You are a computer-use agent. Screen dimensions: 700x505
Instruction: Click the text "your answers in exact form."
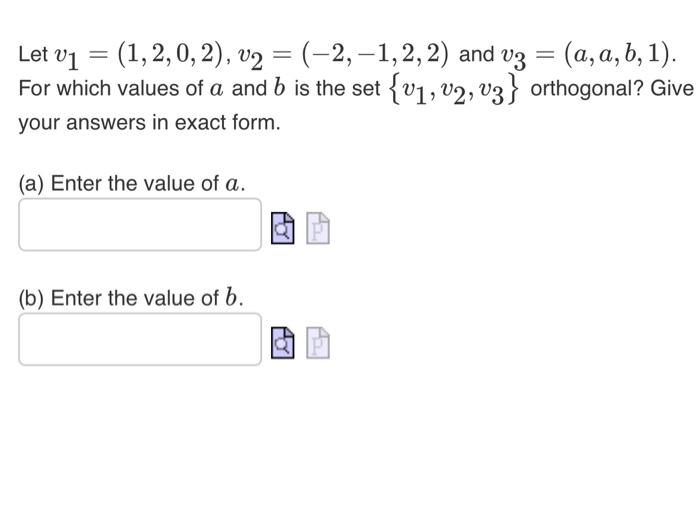150,123
